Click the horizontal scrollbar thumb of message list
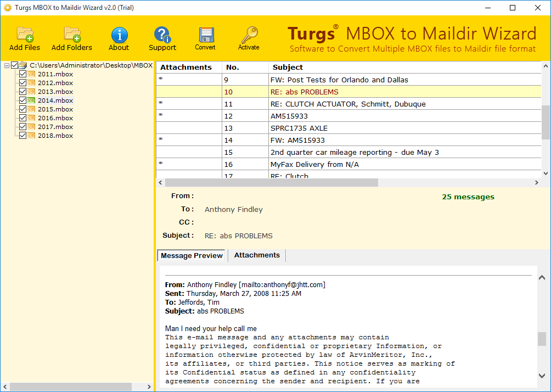Image resolution: width=551 pixels, height=392 pixels. pyautogui.click(x=272, y=182)
